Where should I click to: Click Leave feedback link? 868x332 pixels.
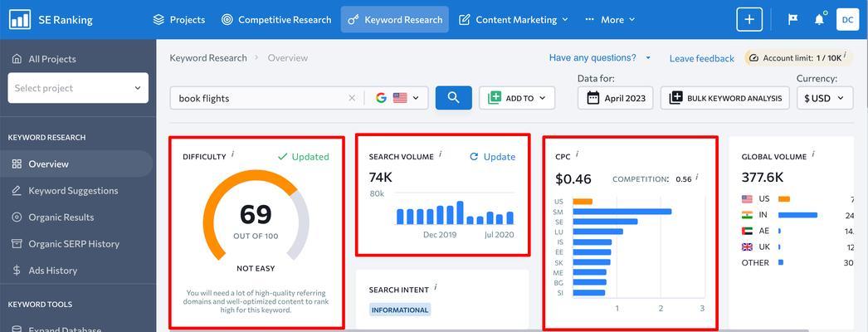pos(701,58)
